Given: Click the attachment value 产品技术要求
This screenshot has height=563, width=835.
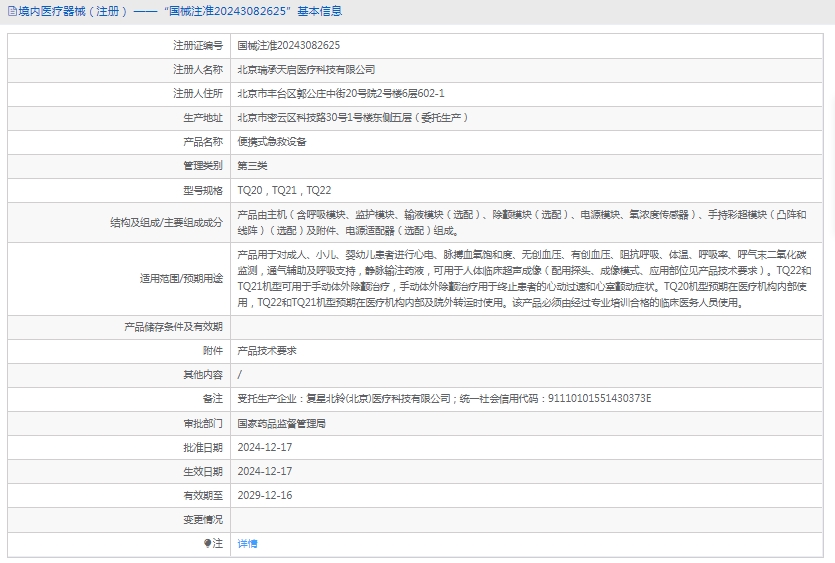Looking at the screenshot, I should pyautogui.click(x=266, y=351).
